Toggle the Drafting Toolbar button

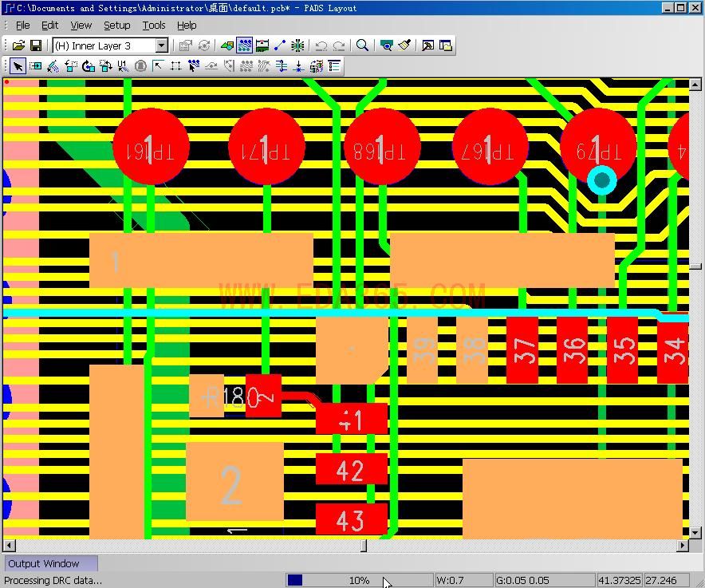point(227,46)
